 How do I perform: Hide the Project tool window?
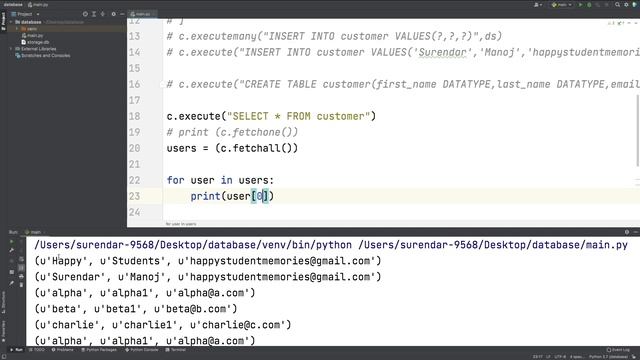122,14
